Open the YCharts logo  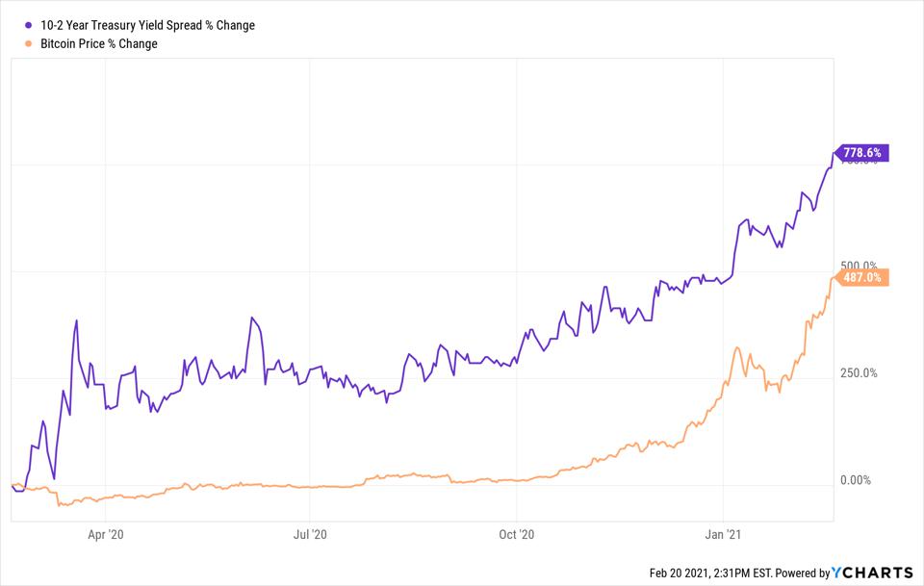872,573
